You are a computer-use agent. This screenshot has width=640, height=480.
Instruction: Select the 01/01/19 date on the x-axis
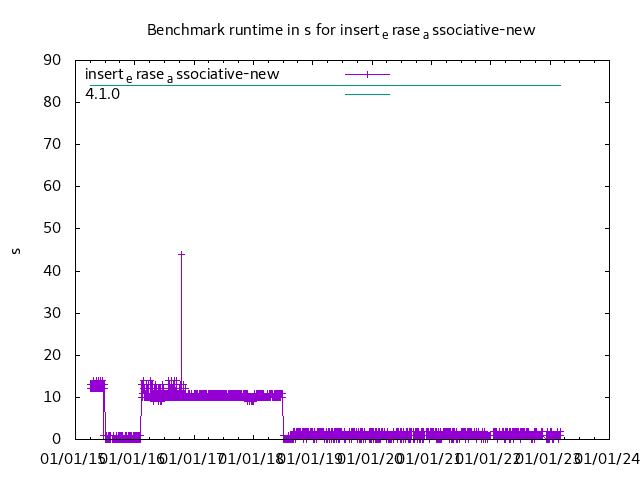[x=312, y=459]
